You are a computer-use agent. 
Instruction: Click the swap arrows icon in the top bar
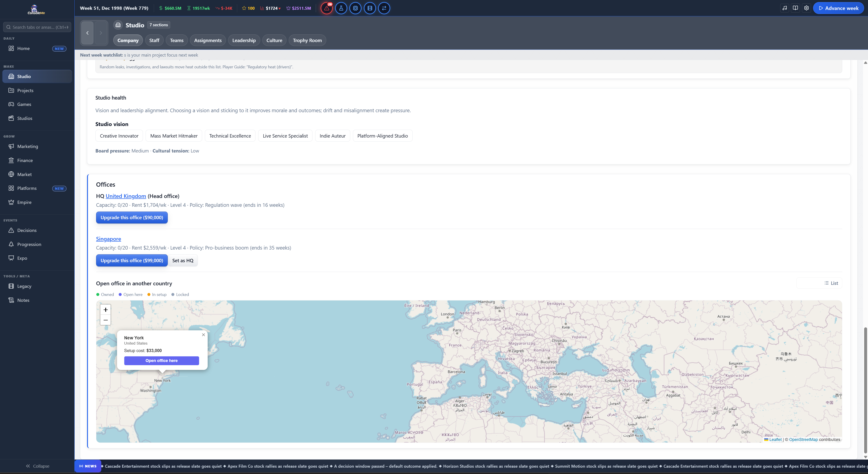click(x=384, y=8)
